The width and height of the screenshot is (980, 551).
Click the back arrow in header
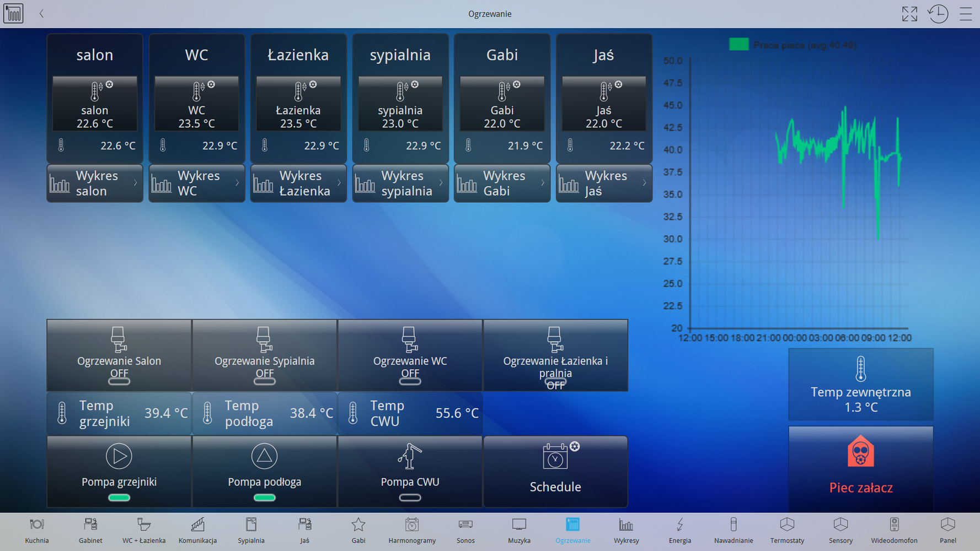click(41, 14)
